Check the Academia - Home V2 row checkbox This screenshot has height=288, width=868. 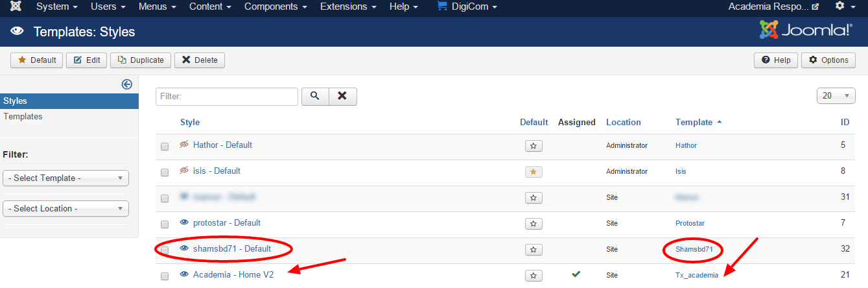[x=165, y=276]
